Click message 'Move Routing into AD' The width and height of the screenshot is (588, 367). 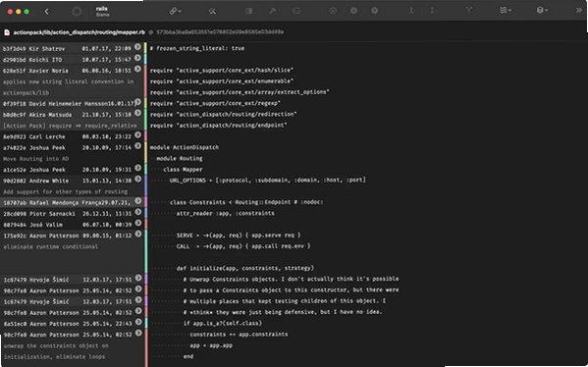coord(36,159)
